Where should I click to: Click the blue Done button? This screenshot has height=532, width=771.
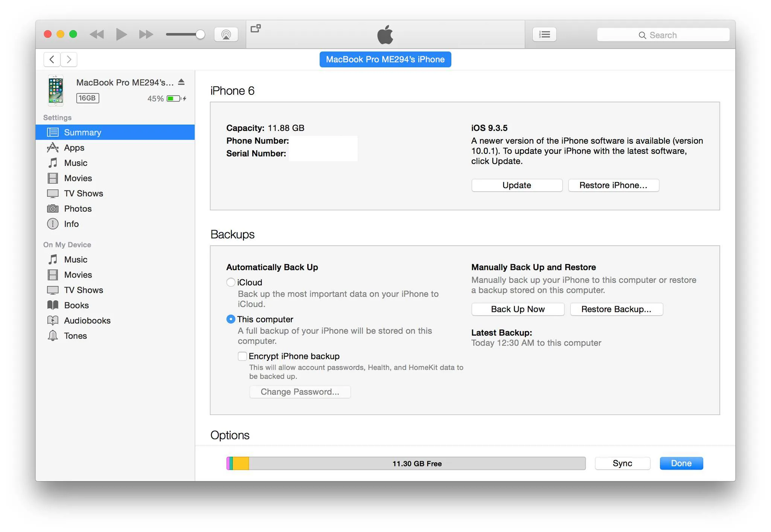(x=681, y=463)
